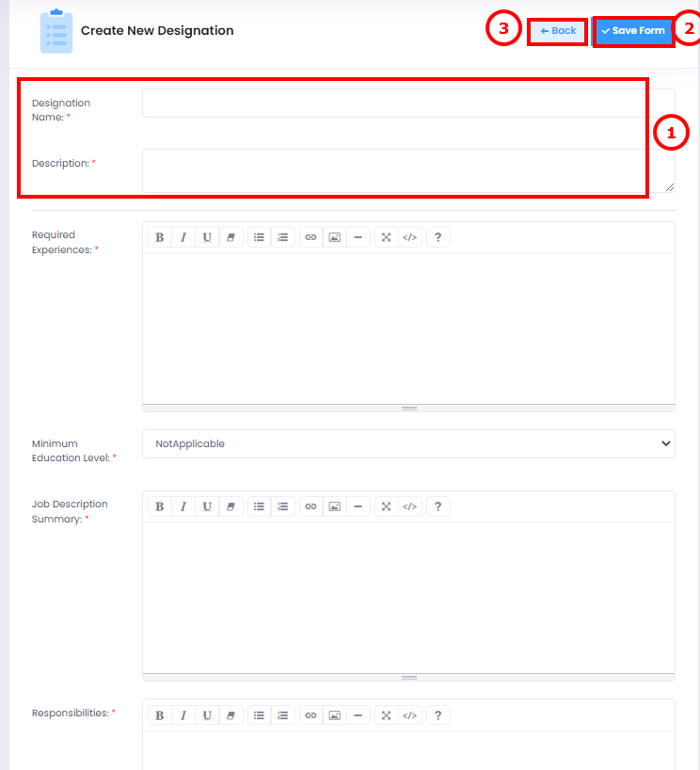Click Job Description Summary editor resize handle
700x770 pixels.
click(x=408, y=677)
